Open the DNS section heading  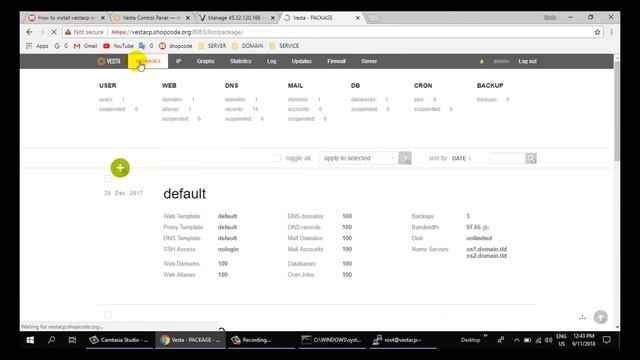[x=231, y=85]
